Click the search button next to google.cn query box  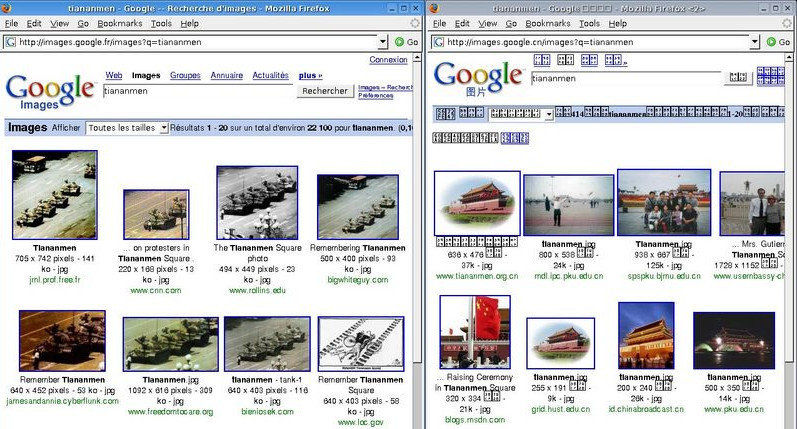(738, 77)
